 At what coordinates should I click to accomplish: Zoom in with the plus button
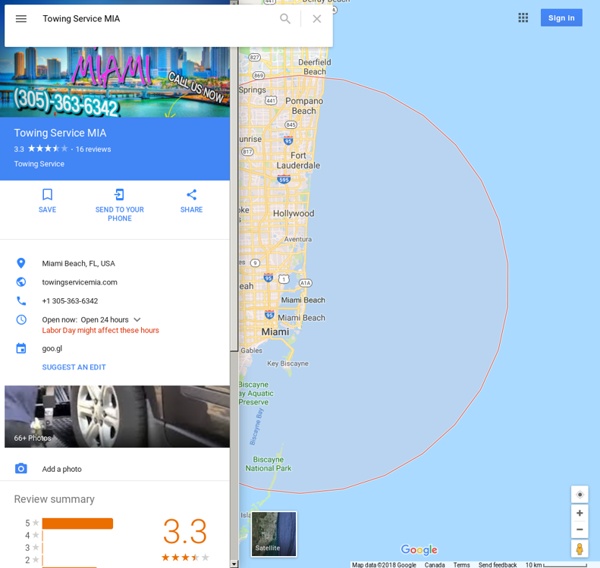click(580, 513)
